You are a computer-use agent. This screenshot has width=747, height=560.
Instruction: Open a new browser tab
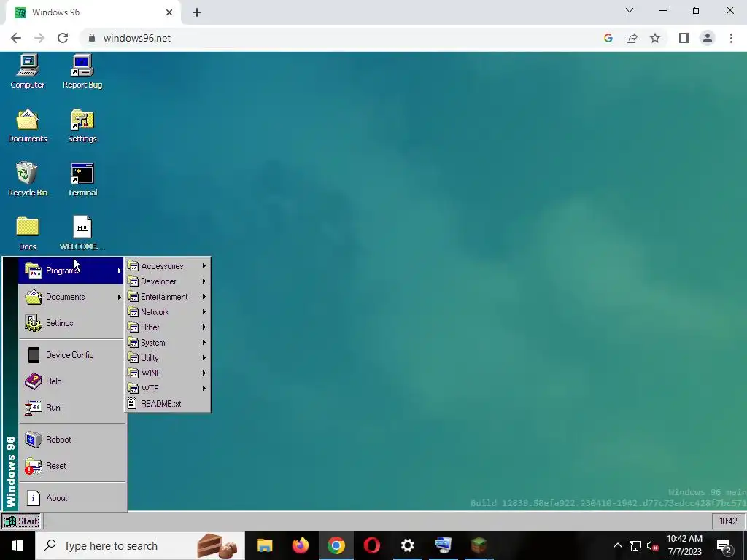point(197,12)
